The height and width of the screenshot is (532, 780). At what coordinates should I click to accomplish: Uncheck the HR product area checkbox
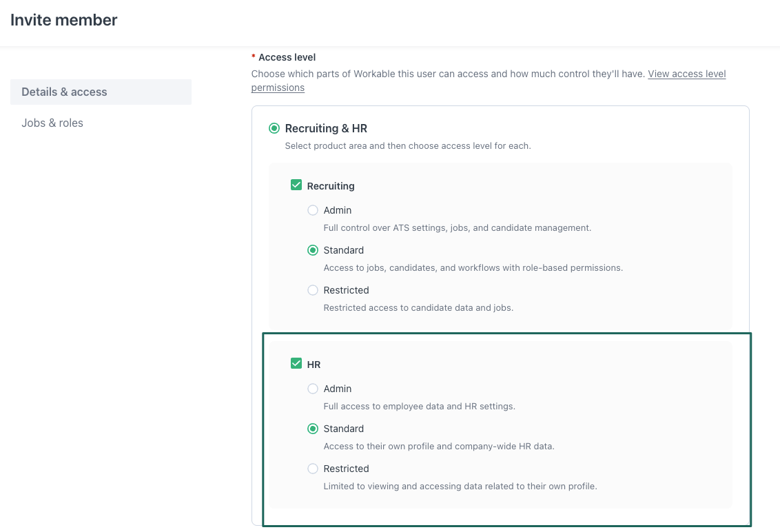[x=296, y=364]
